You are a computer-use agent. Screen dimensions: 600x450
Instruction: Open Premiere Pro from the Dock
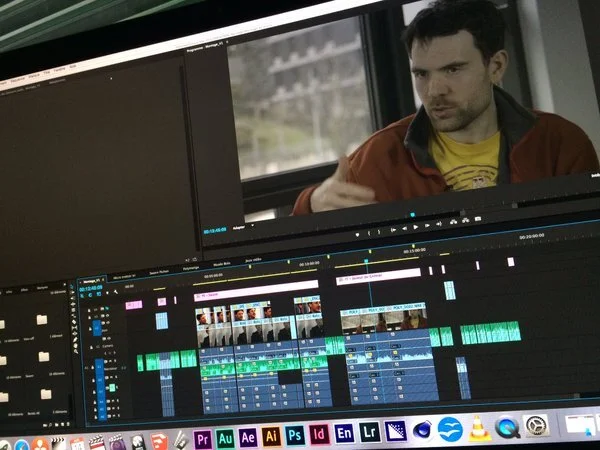click(x=203, y=439)
